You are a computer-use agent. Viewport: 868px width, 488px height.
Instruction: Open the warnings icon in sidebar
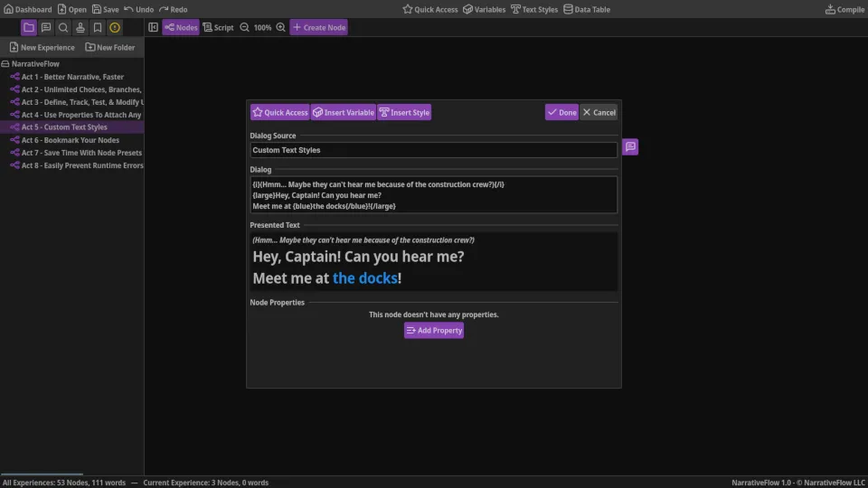pos(115,28)
